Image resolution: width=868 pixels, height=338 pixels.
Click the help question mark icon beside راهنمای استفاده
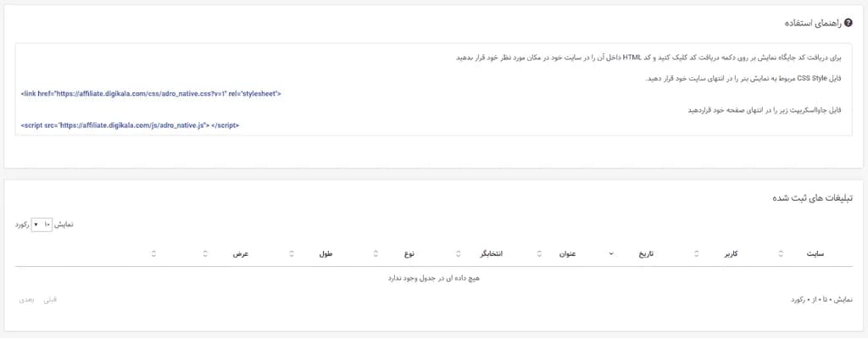click(849, 24)
